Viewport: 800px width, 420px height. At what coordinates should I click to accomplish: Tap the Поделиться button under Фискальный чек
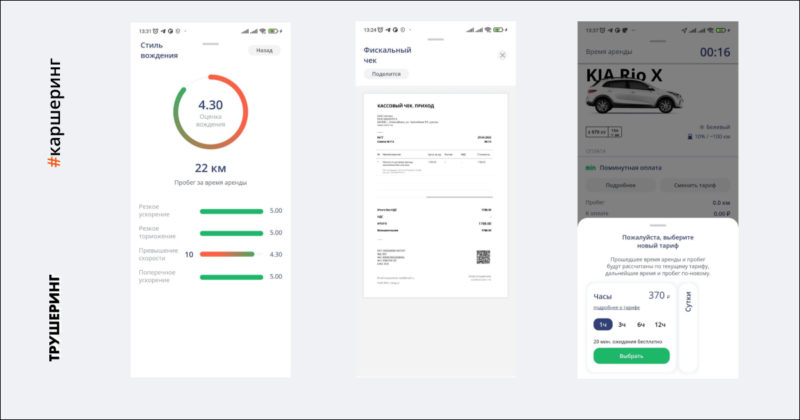pyautogui.click(x=386, y=74)
